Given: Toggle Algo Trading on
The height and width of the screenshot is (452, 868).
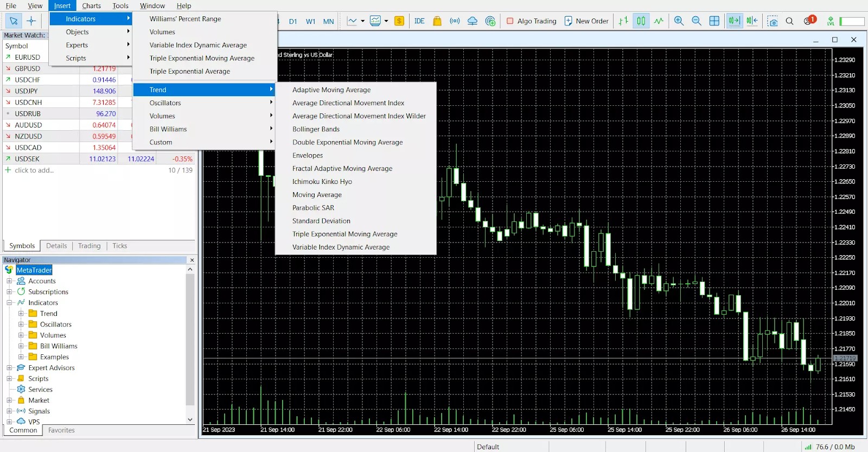Looking at the screenshot, I should tap(531, 21).
